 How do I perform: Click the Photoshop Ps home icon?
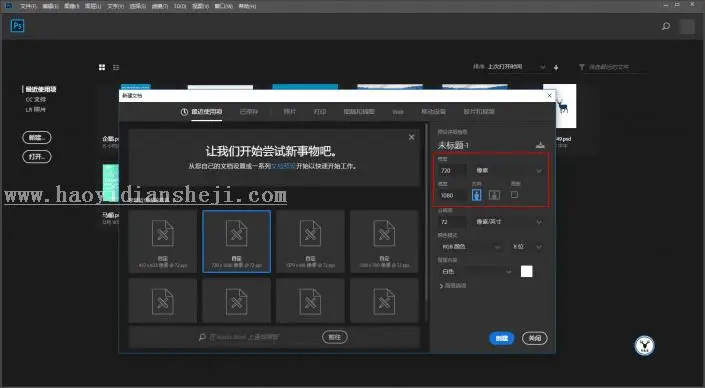click(x=17, y=26)
